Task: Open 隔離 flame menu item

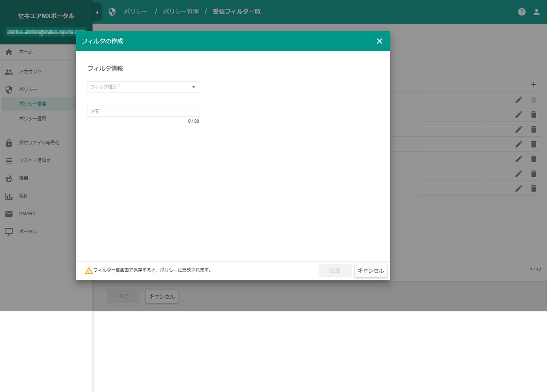Action: pos(24,178)
